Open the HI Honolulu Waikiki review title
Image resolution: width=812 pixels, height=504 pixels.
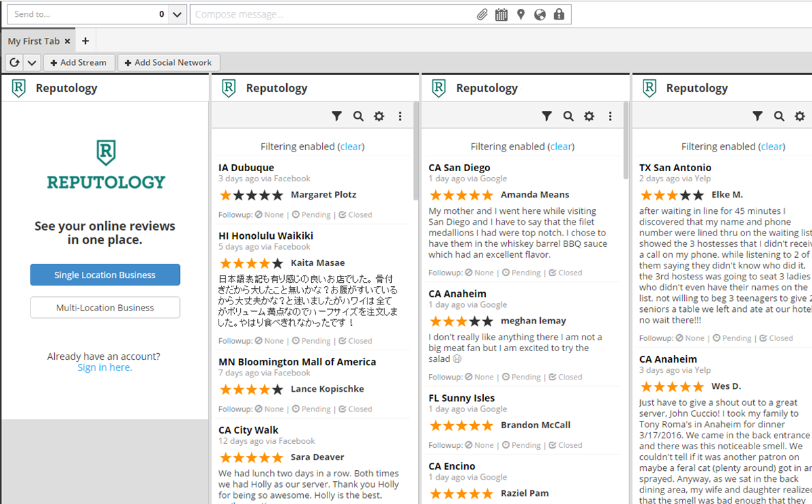click(x=266, y=236)
